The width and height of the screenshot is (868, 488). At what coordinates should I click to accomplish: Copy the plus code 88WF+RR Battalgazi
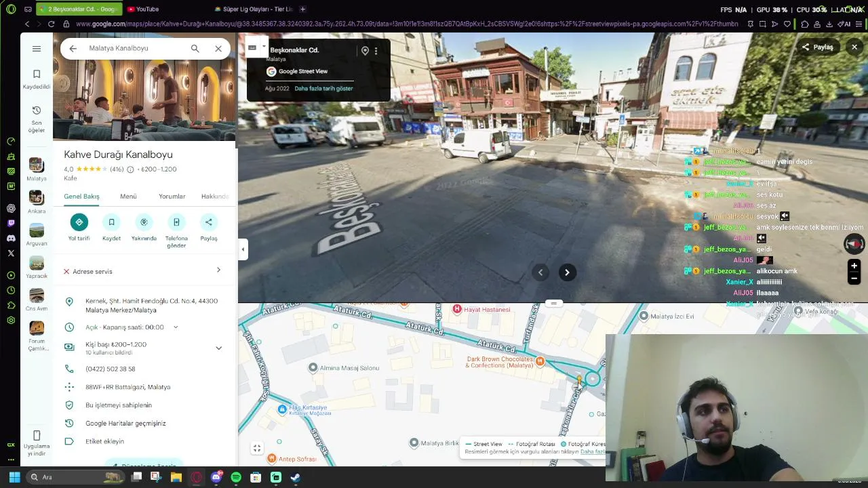(x=127, y=387)
